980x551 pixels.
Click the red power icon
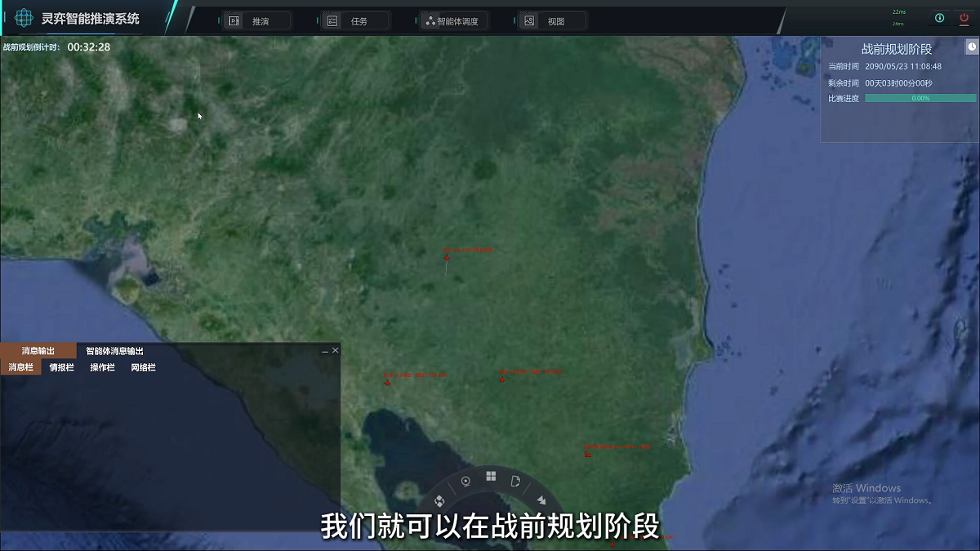(x=964, y=18)
